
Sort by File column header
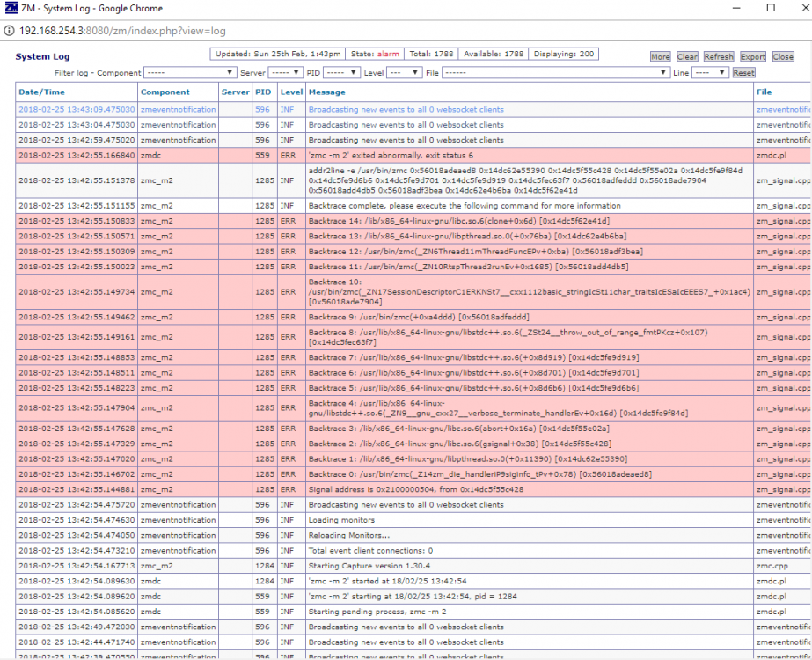764,92
